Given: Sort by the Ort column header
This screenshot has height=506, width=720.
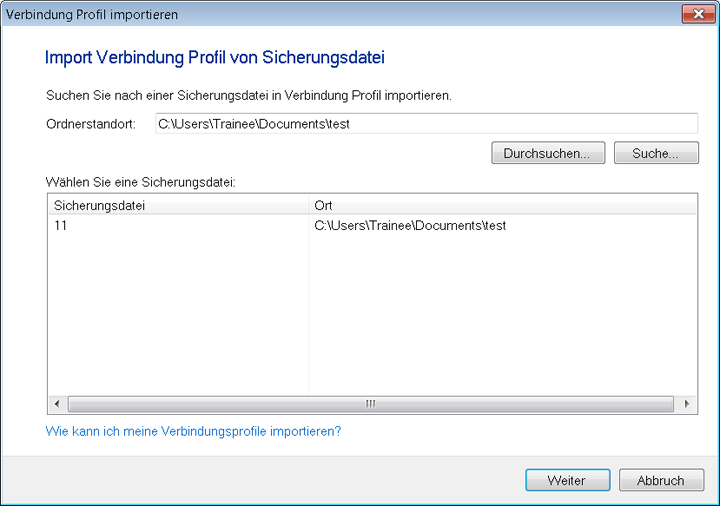Looking at the screenshot, I should pyautogui.click(x=324, y=205).
